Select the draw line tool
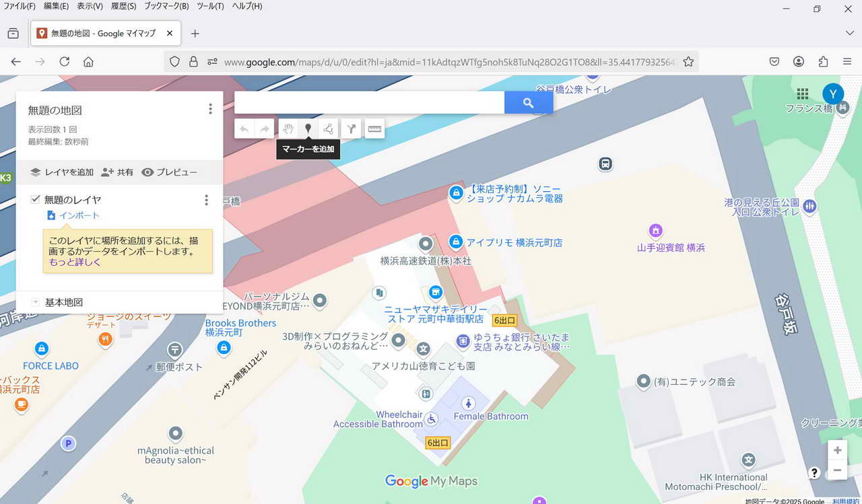The height and width of the screenshot is (504, 862). (329, 129)
